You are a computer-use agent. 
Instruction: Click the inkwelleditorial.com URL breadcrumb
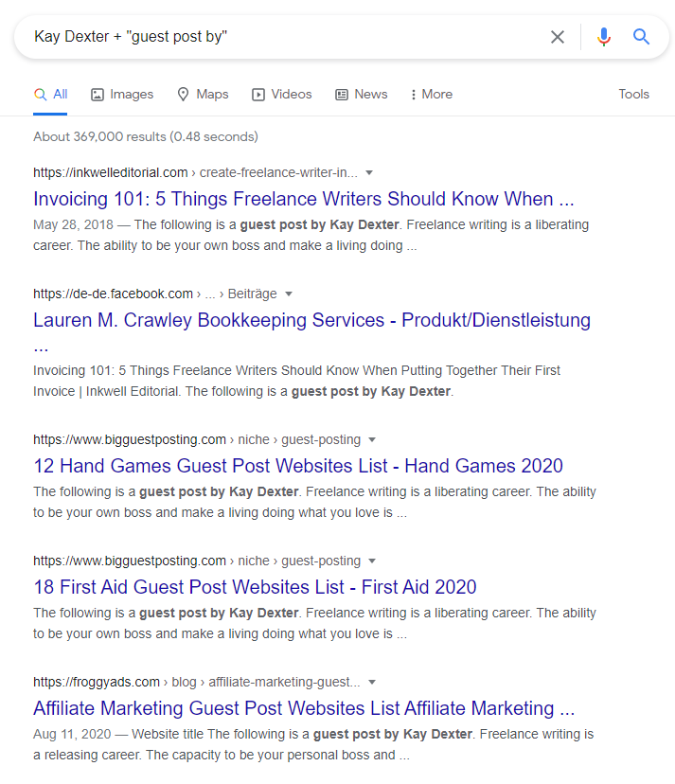pyautogui.click(x=196, y=173)
